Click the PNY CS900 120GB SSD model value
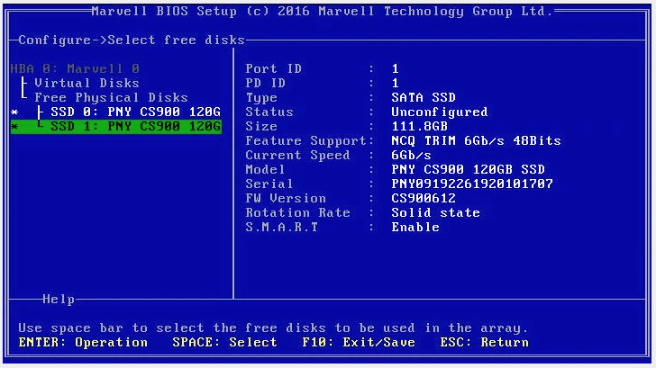Screen dimensions: 656x368 (x=468, y=169)
